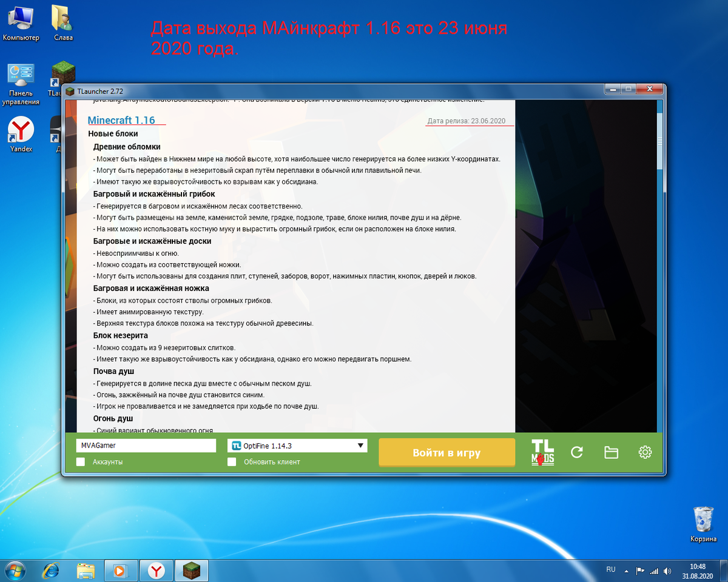728x582 pixels.
Task: Click the Багровый и искажённый грибок heading
Action: [154, 194]
